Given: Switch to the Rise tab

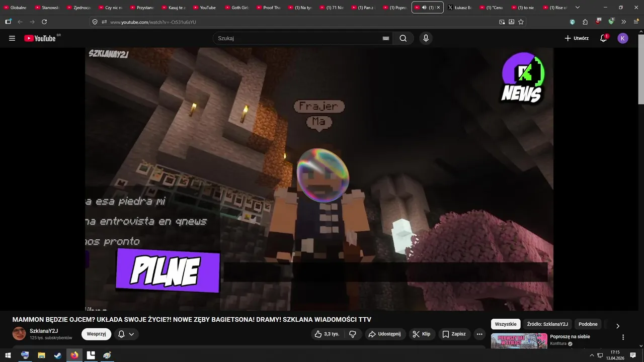Looking at the screenshot, I should [x=554, y=8].
